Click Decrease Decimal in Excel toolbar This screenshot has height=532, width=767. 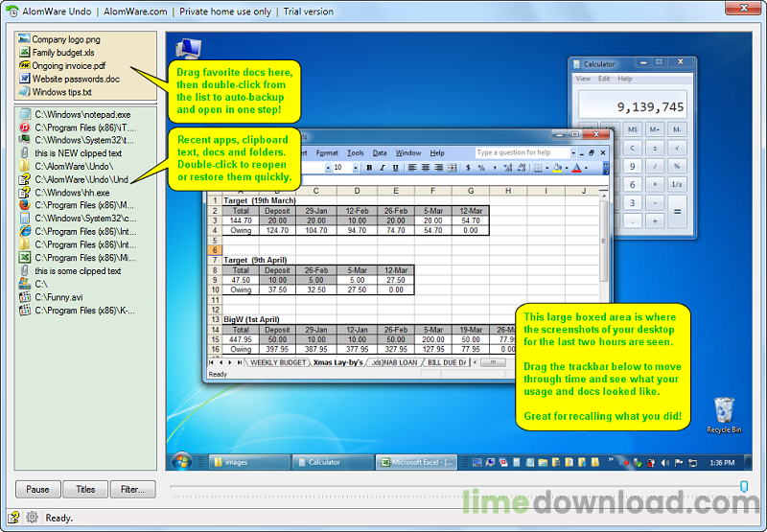521,168
